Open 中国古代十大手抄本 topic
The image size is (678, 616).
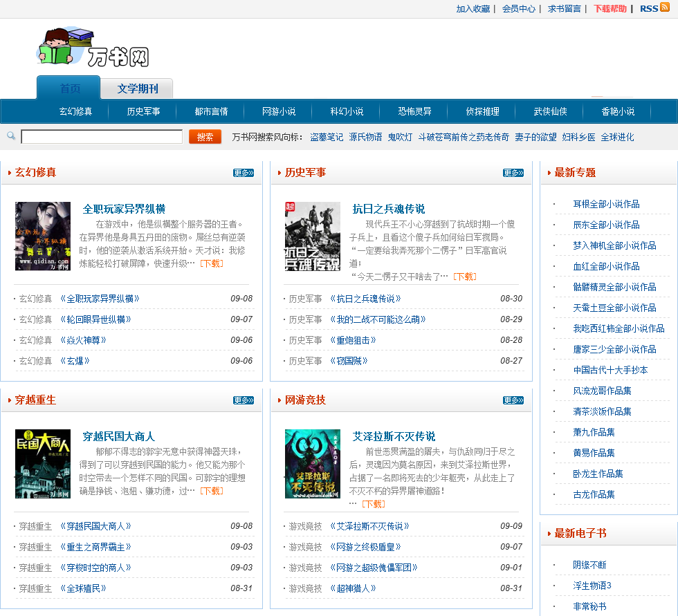[x=610, y=370]
